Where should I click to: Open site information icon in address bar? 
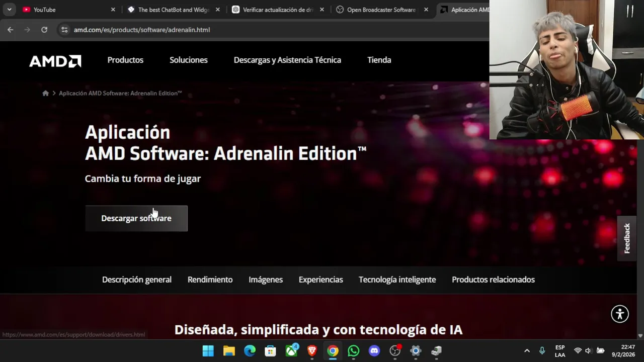click(x=64, y=30)
